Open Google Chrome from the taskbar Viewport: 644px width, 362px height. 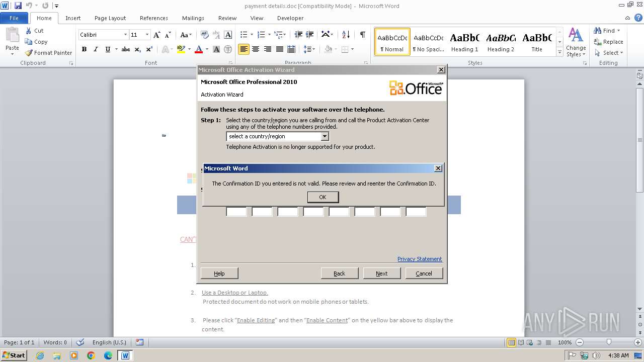(x=91, y=355)
